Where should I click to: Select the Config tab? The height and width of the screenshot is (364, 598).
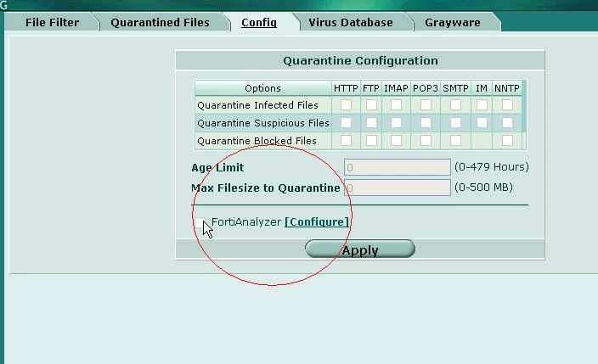coord(259,23)
